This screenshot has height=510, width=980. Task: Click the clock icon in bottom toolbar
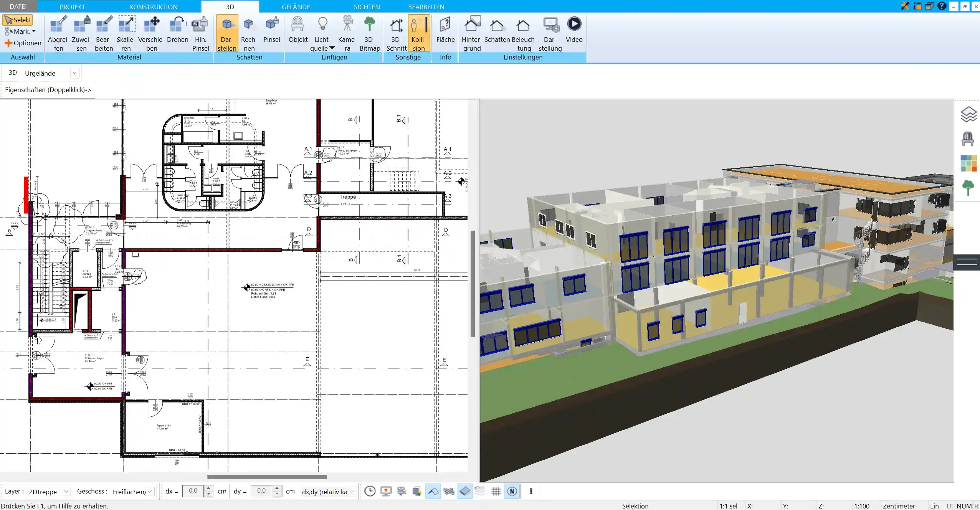(370, 491)
